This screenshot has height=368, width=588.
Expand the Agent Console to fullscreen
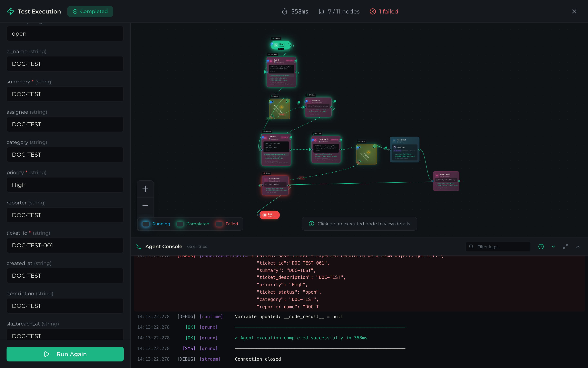click(565, 247)
